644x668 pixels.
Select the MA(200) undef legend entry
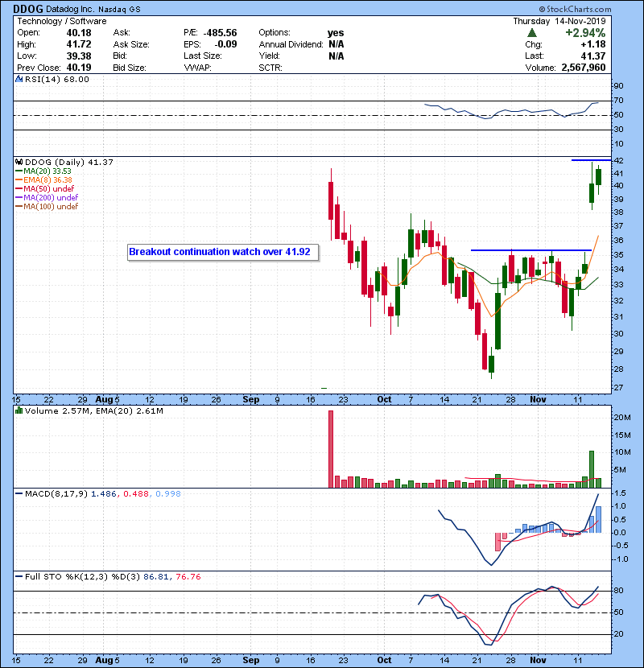click(47, 198)
